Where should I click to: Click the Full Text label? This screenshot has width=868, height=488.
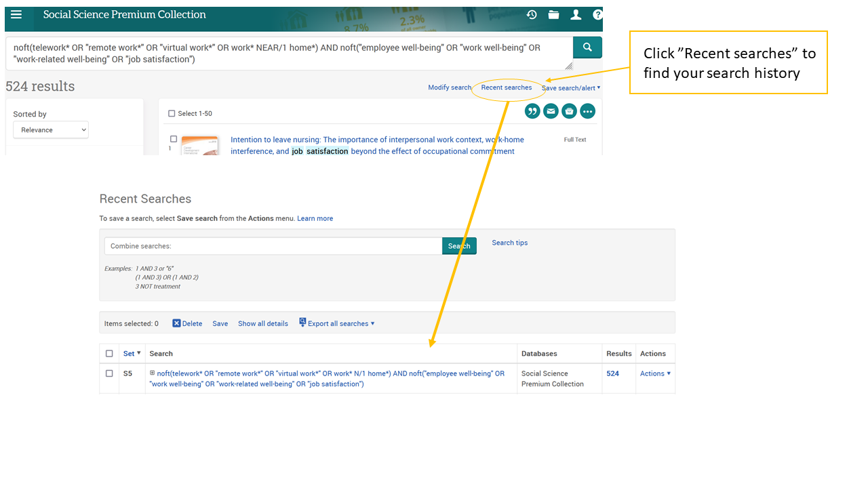click(575, 140)
